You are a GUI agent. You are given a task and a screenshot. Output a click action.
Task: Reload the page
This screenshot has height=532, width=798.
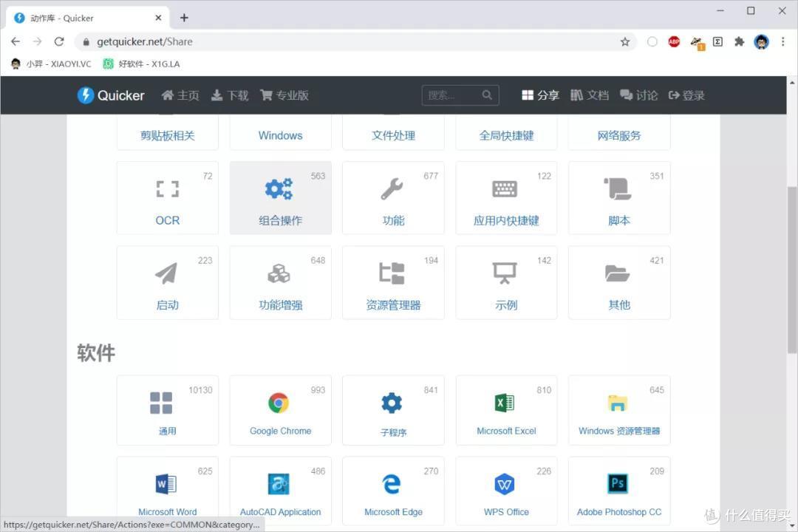[x=59, y=41]
